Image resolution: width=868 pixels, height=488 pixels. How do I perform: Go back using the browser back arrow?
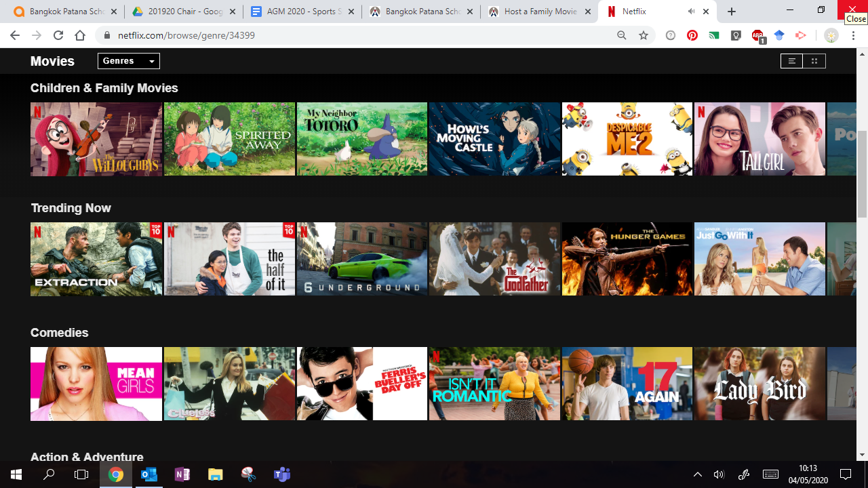pos(15,35)
